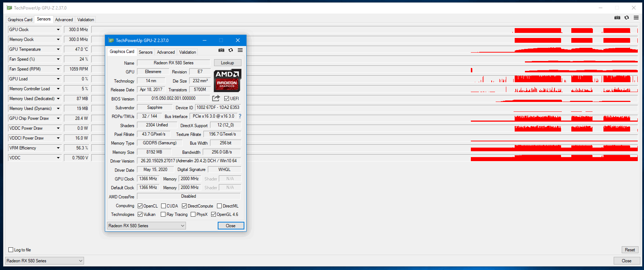Click the GPU Load history graph
This screenshot has width=644, height=270.
click(x=365, y=79)
